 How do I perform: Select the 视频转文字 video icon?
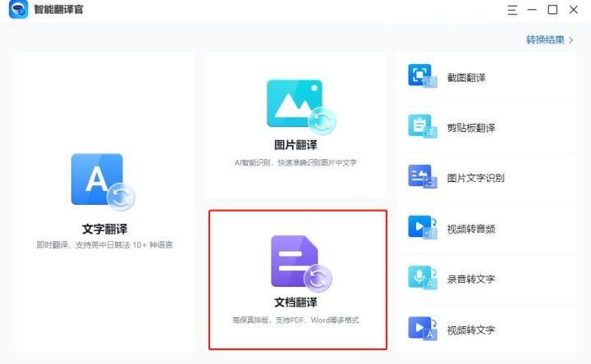click(x=423, y=329)
